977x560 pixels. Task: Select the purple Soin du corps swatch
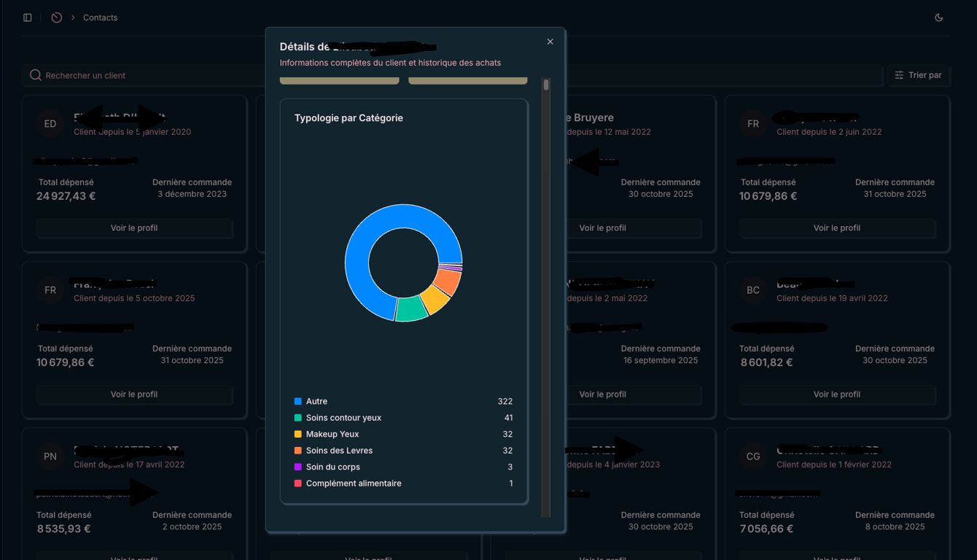pyautogui.click(x=297, y=467)
